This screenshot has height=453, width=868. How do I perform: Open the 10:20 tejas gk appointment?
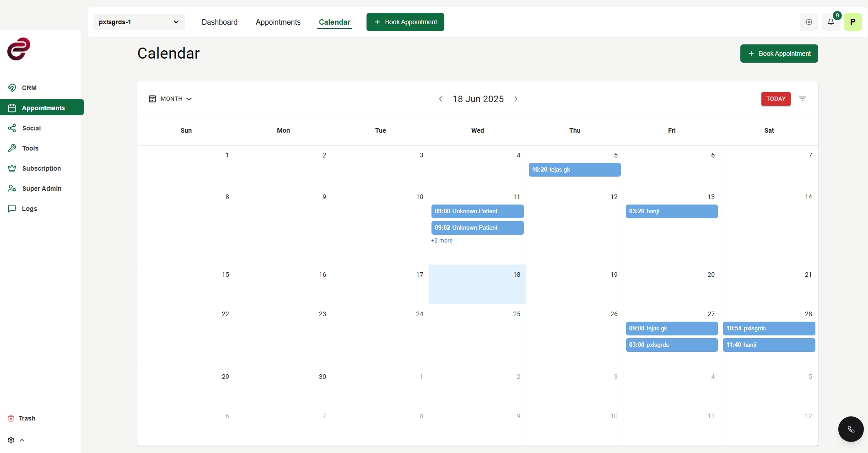575,170
